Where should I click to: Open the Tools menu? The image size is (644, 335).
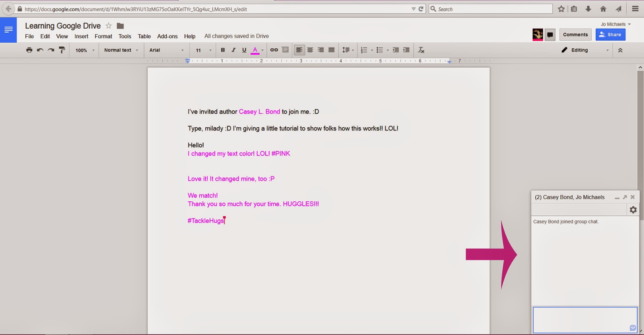(125, 36)
